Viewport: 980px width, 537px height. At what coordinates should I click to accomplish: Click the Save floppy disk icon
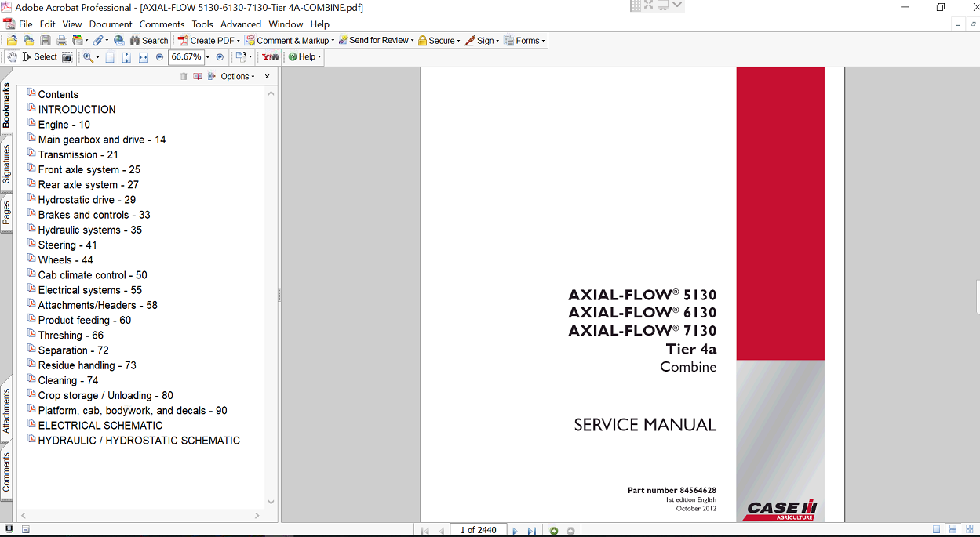tap(46, 41)
